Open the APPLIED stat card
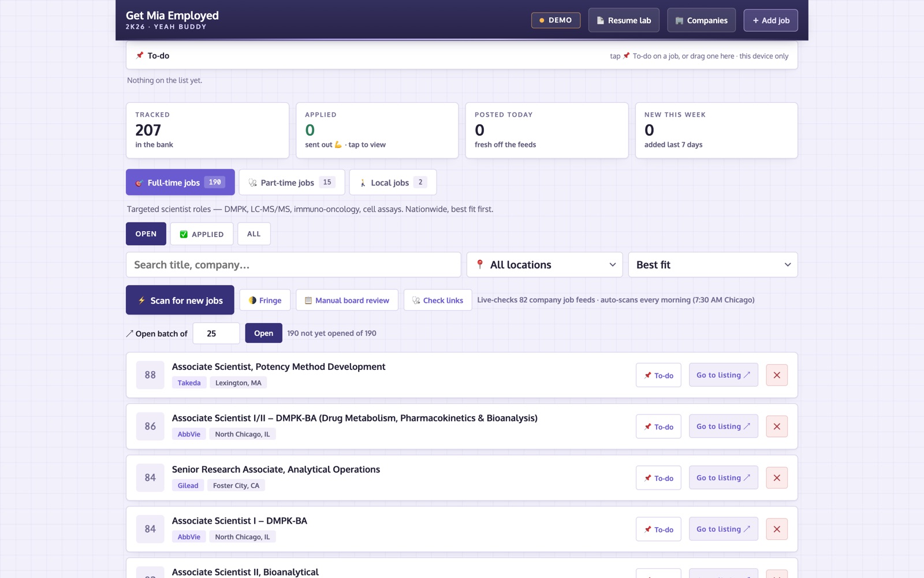924x578 pixels. pos(377,130)
